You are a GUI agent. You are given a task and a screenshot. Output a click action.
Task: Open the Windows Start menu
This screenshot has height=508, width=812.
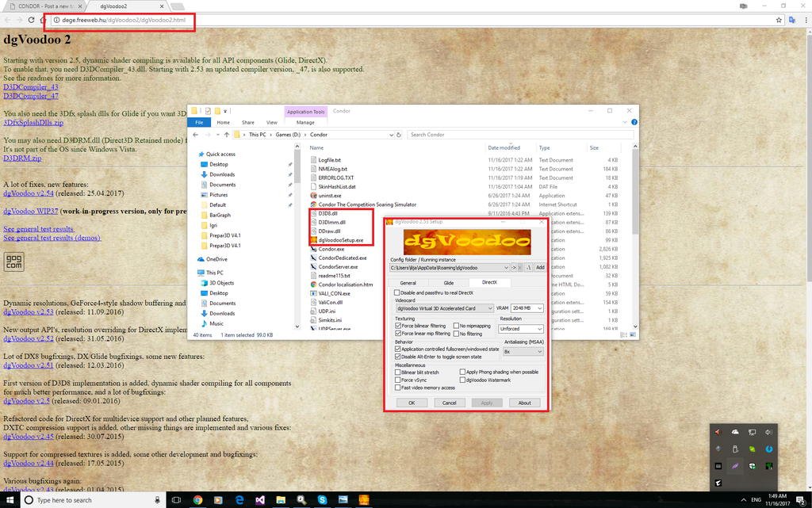tap(10, 500)
